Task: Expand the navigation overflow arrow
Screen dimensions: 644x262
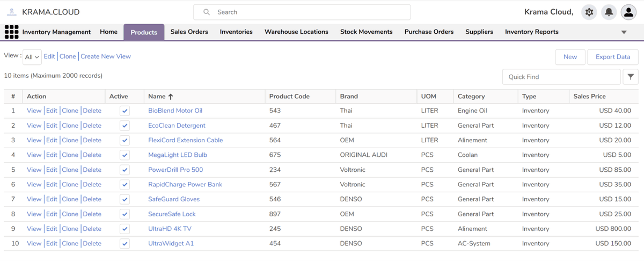Action: point(624,32)
